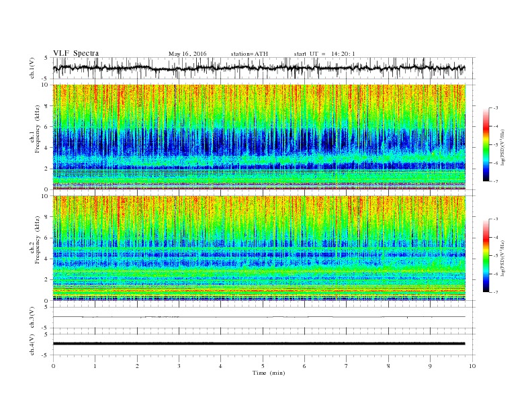
Task: Click the "8" tick on the time axis
Action: click(x=388, y=366)
